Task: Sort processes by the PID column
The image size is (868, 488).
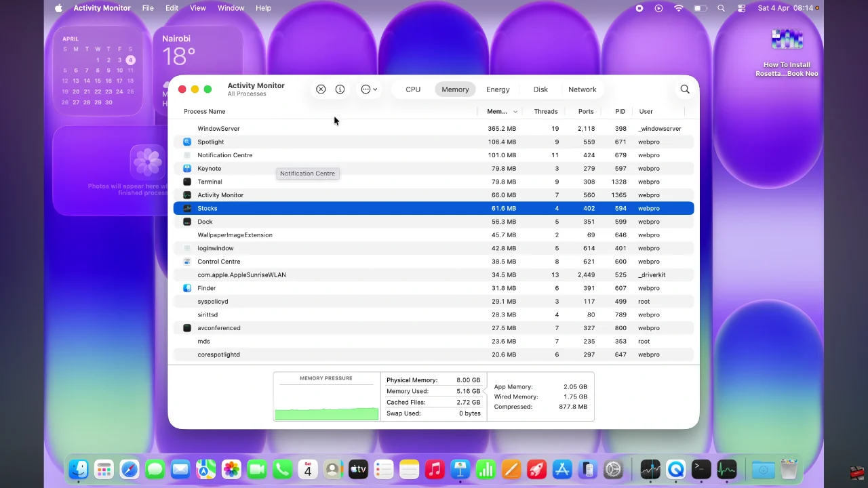Action: coord(620,111)
